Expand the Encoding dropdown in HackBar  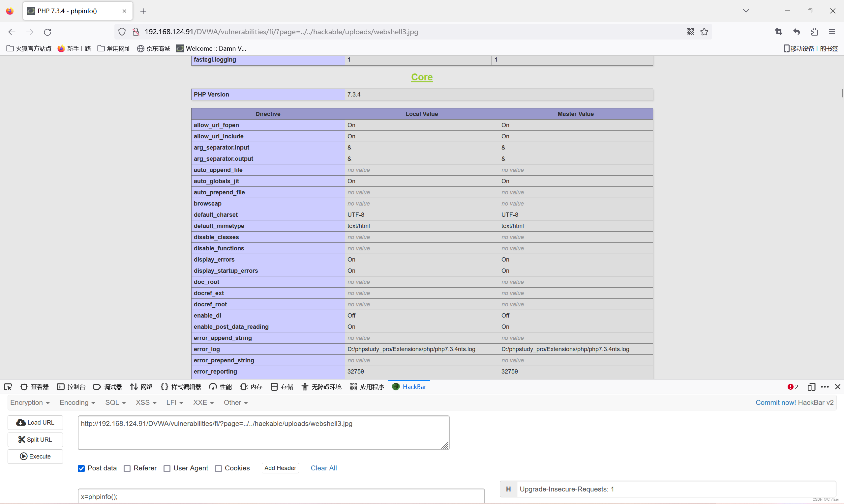tap(77, 403)
